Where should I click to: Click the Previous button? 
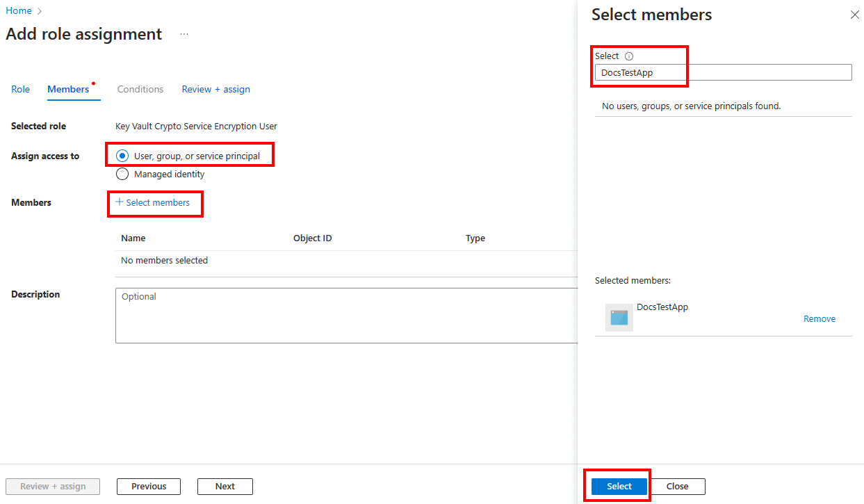pos(148,486)
